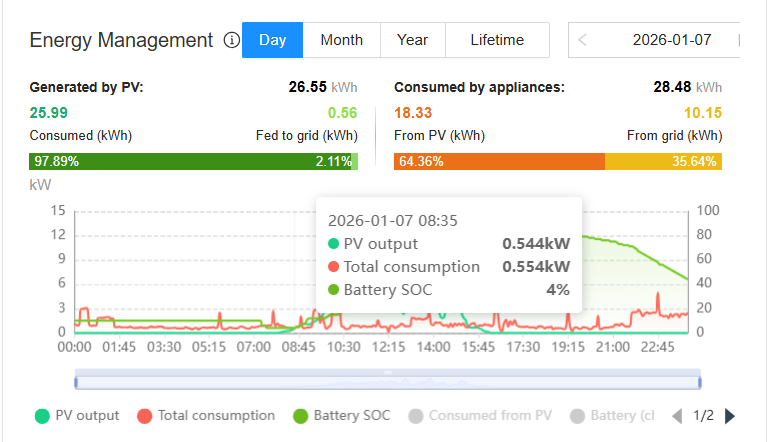Screen dimensions: 773x442
Task: Select the Year tab
Action: pyautogui.click(x=412, y=41)
